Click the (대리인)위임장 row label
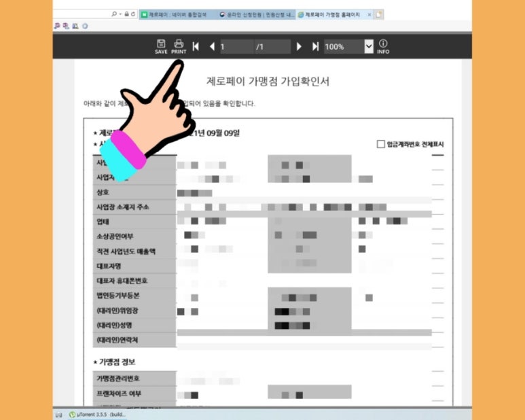This screenshot has height=420, width=525. click(117, 311)
